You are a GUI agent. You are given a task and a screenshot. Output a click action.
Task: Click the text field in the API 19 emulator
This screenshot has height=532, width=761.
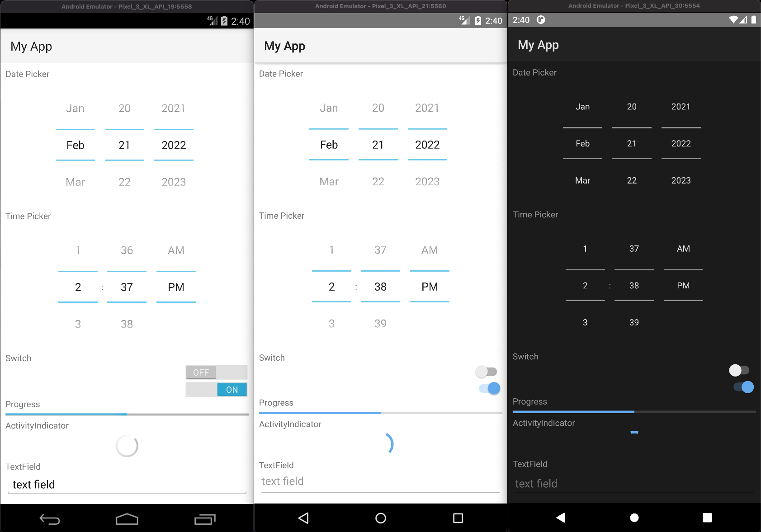(x=127, y=485)
